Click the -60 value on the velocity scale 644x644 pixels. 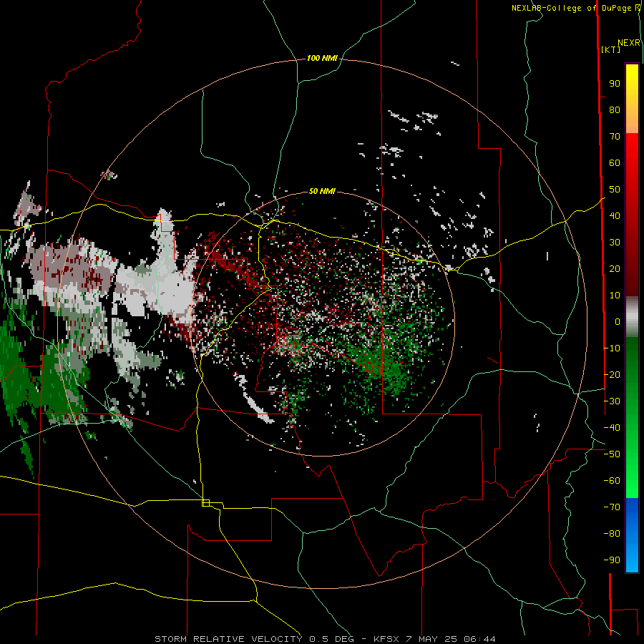(x=612, y=481)
